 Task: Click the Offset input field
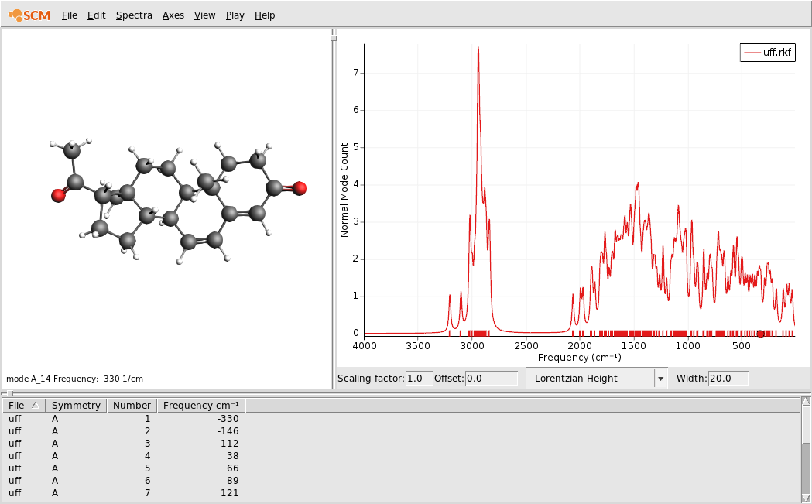[491, 379]
